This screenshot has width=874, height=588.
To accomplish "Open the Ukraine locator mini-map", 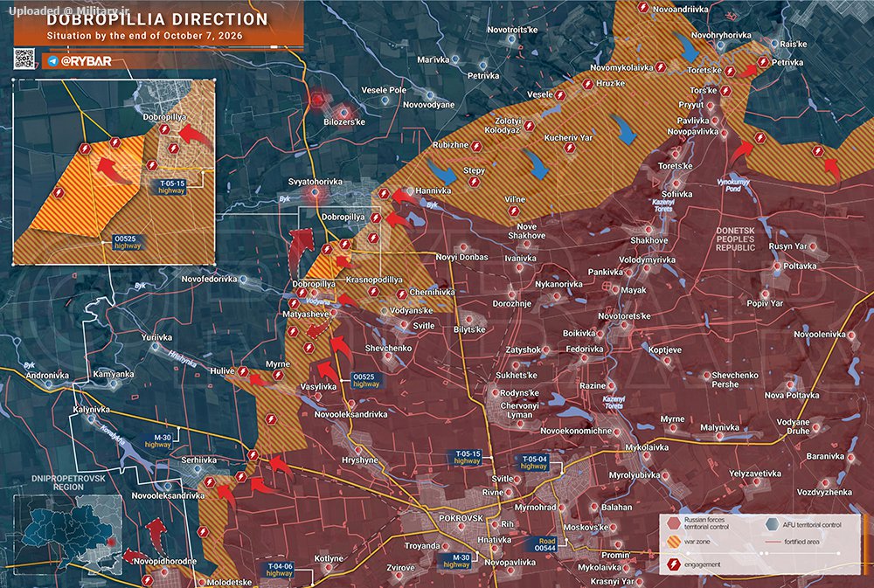I will (x=67, y=534).
